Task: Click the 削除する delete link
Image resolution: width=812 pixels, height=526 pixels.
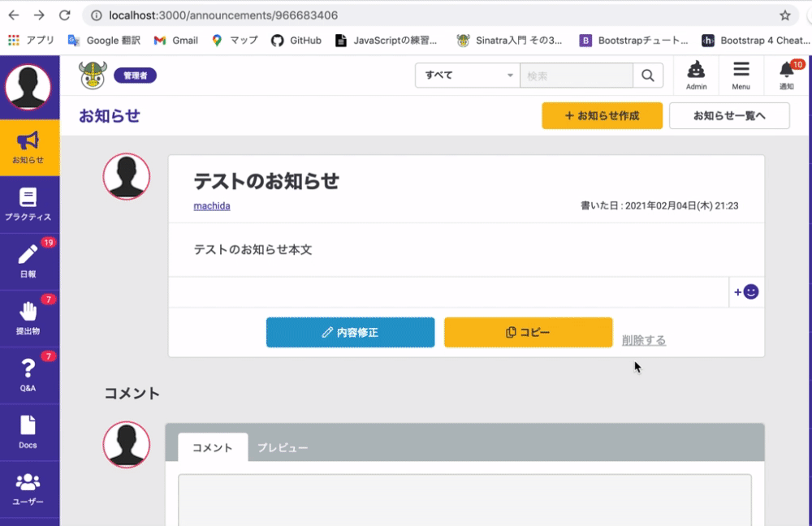Action: coord(644,340)
